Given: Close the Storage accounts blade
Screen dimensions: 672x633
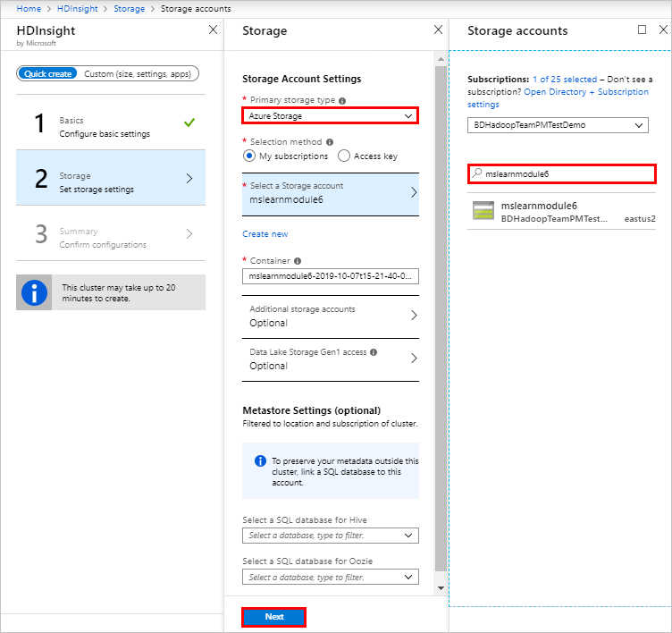Looking at the screenshot, I should pyautogui.click(x=663, y=30).
